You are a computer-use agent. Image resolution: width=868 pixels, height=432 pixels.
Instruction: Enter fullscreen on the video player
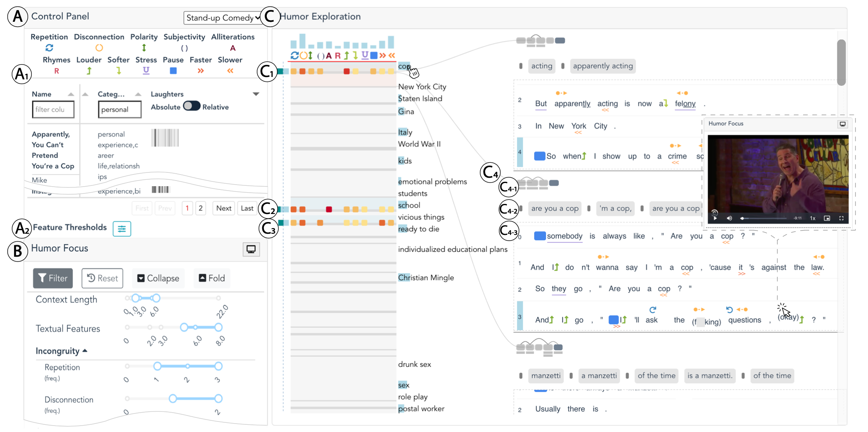tap(841, 218)
